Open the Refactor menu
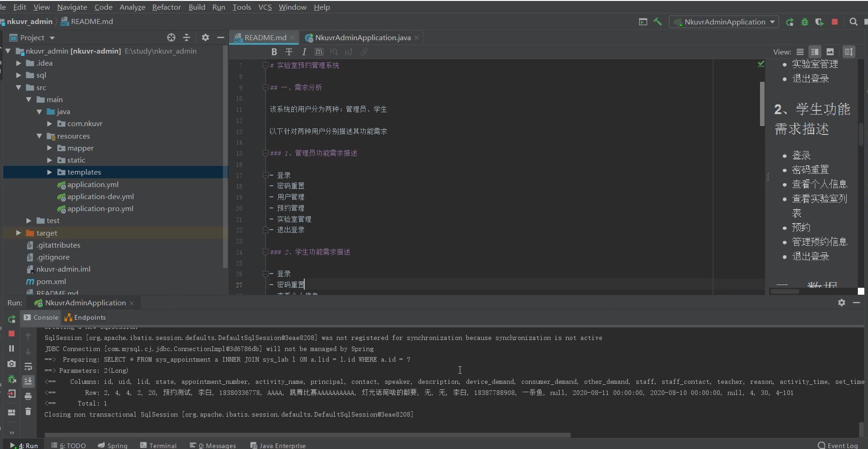 click(166, 7)
